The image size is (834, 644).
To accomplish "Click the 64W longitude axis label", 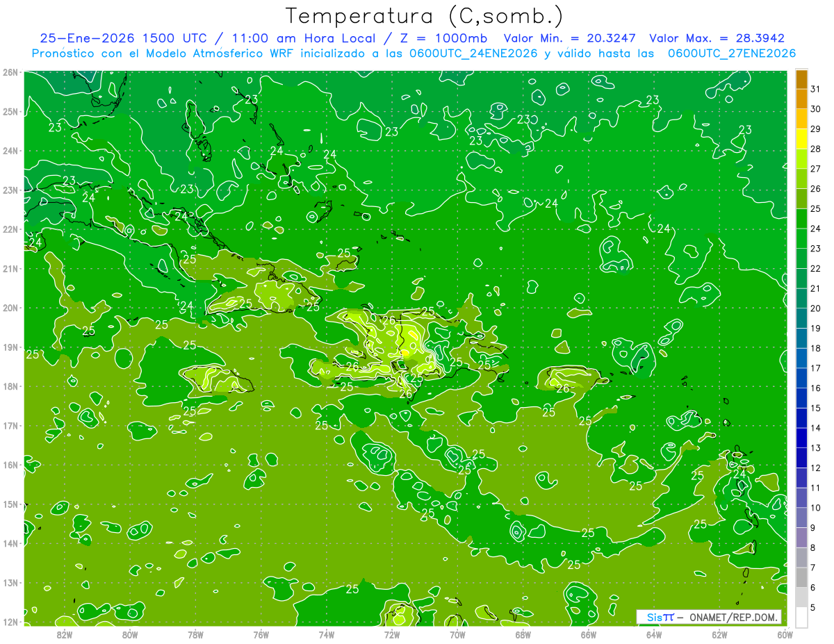I will [x=653, y=635].
